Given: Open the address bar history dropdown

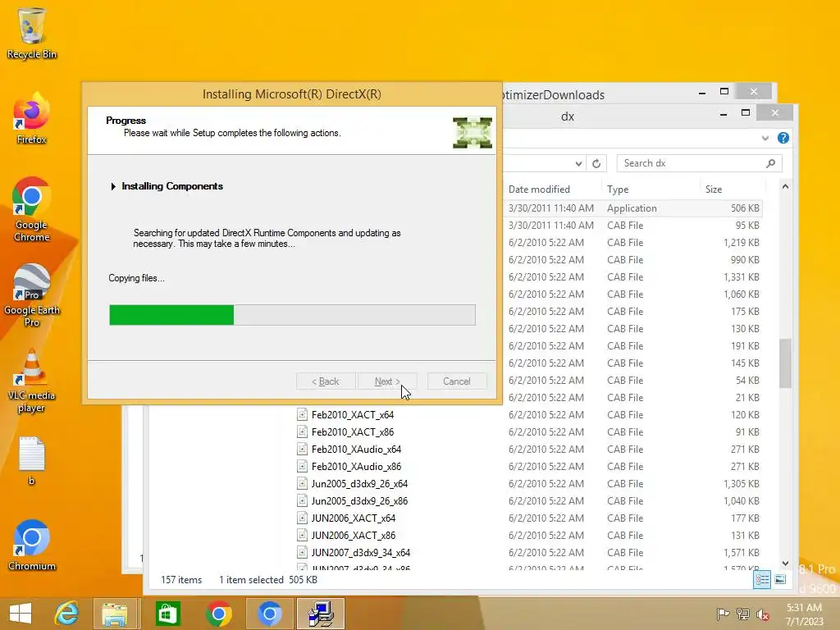Looking at the screenshot, I should point(578,163).
